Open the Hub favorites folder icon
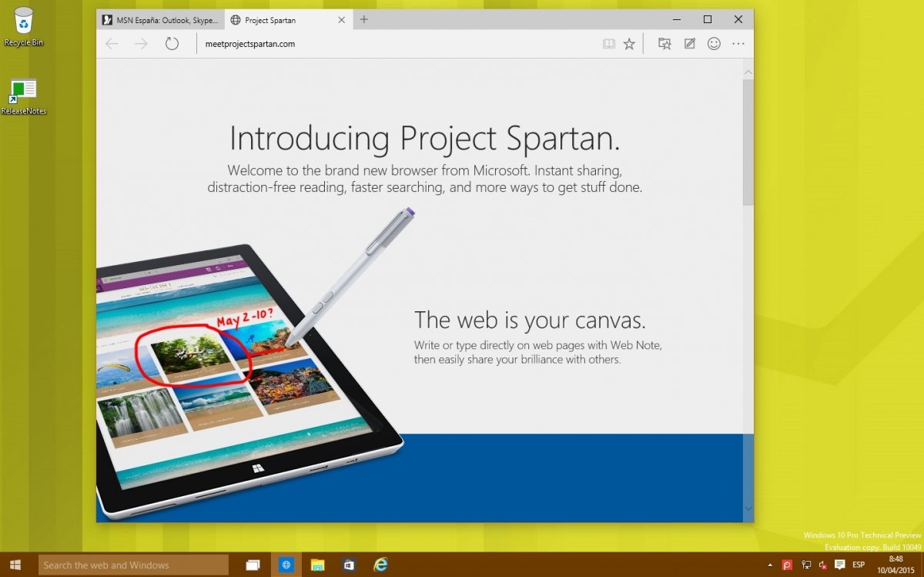This screenshot has height=577, width=924. [665, 44]
